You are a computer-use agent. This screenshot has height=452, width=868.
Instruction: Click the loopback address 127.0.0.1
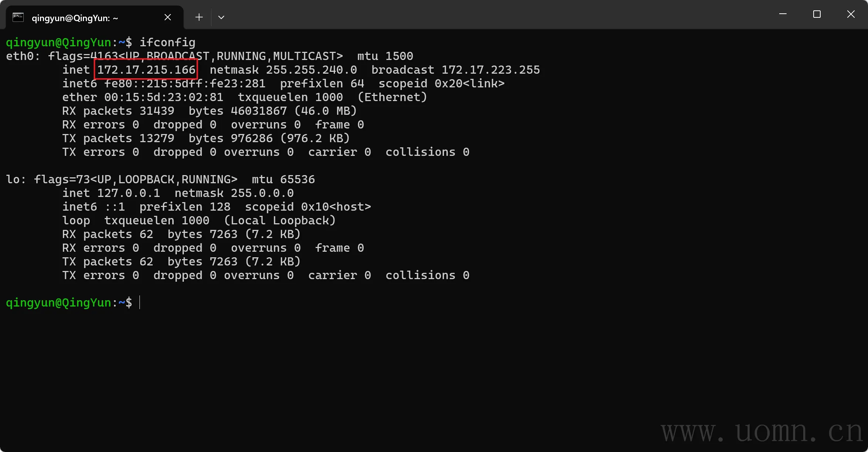[x=128, y=193]
